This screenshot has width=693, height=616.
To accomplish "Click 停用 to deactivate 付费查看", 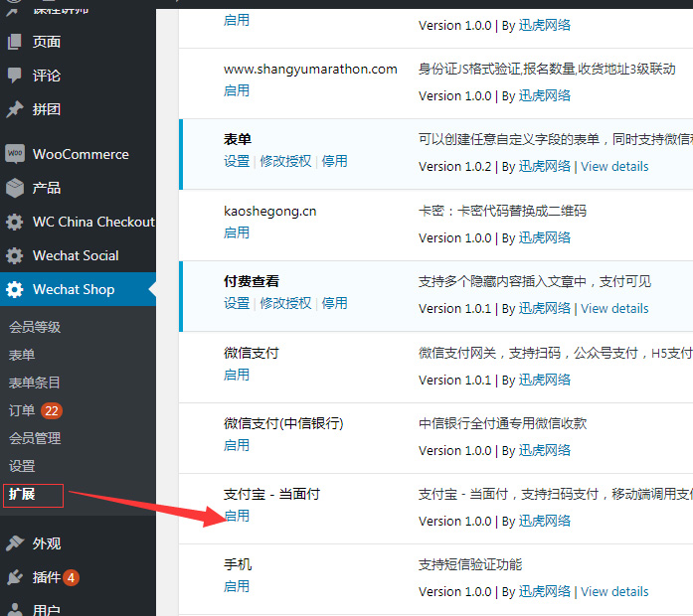I will (x=334, y=303).
